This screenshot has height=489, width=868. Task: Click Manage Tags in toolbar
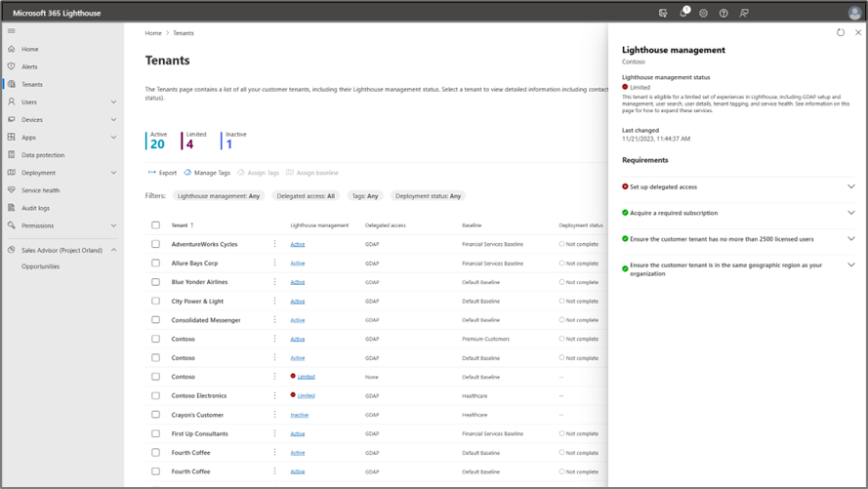(x=206, y=173)
